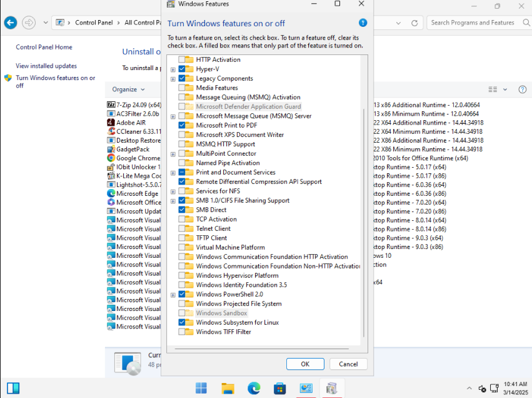Uncheck the SMB Direct checkbox
532x398 pixels.
[182, 210]
